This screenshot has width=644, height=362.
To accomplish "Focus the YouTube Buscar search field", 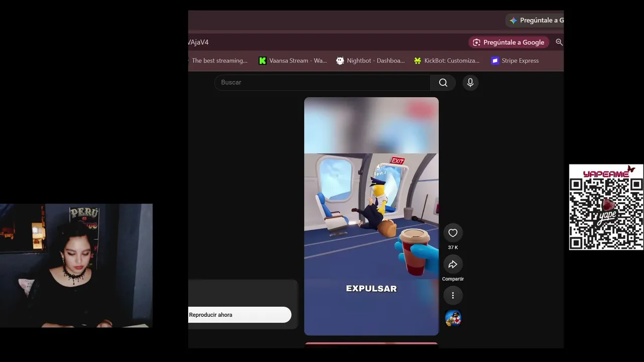I will (x=323, y=82).
